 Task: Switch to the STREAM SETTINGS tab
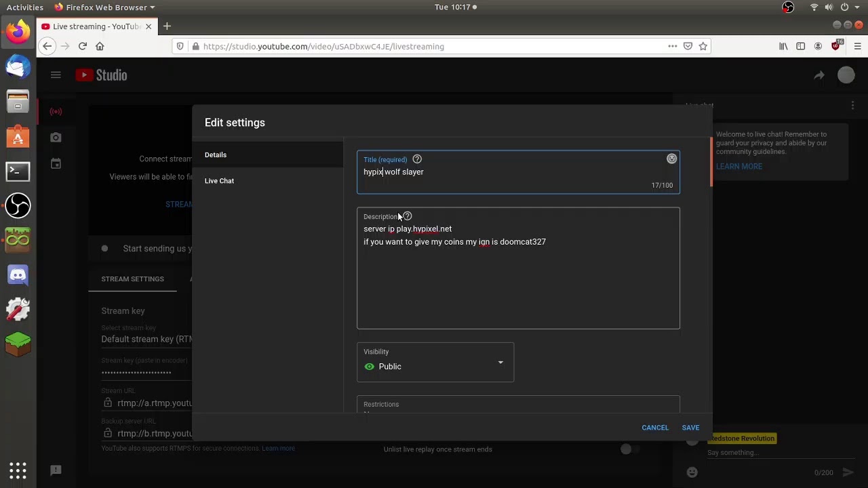click(132, 279)
